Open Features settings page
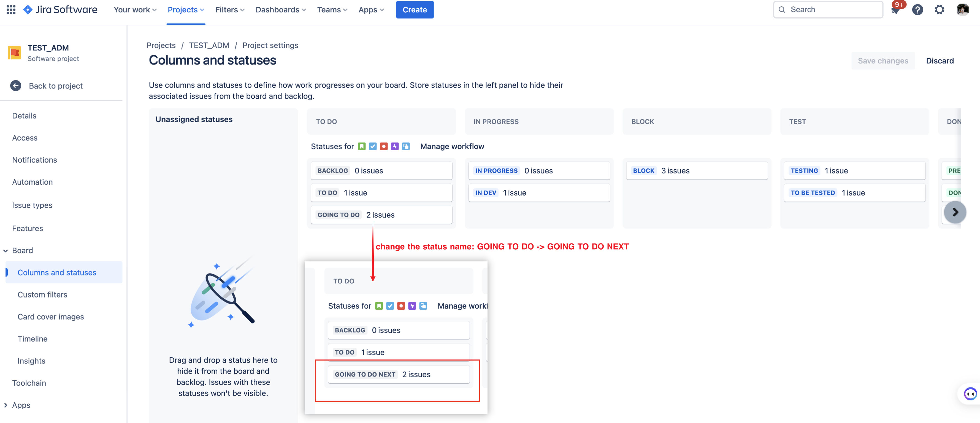The width and height of the screenshot is (980, 423). coord(27,228)
